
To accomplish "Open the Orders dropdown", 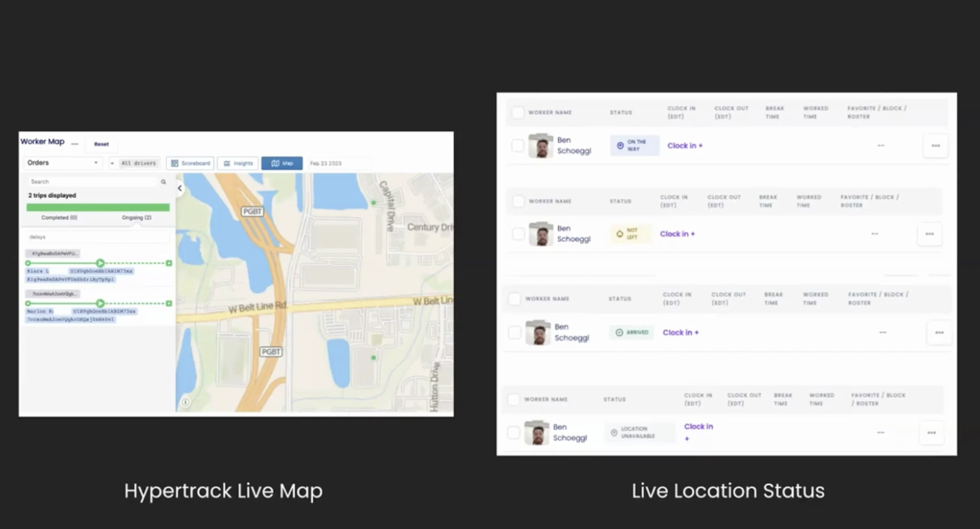I will [x=62, y=163].
